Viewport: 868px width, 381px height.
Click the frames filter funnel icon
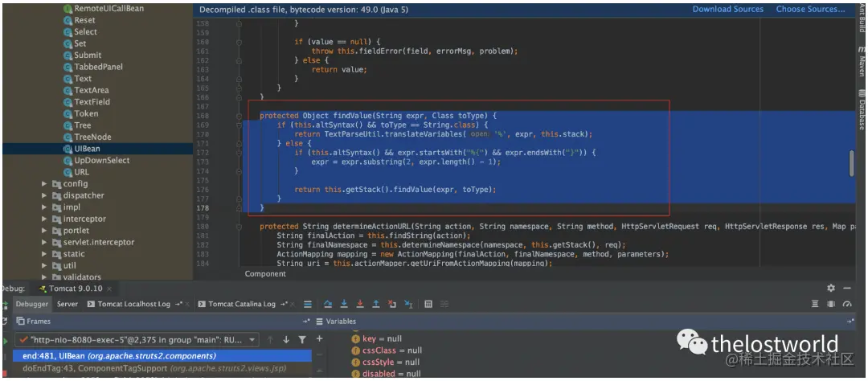[x=302, y=339]
